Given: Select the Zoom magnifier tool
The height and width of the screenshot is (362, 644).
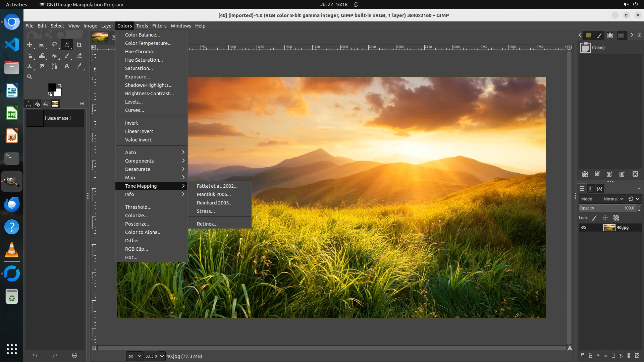Looking at the screenshot, I should click(30, 77).
